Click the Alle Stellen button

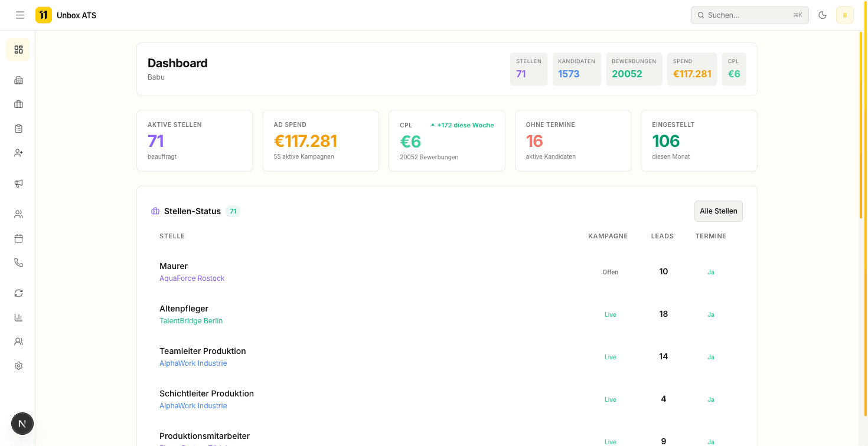pyautogui.click(x=718, y=211)
